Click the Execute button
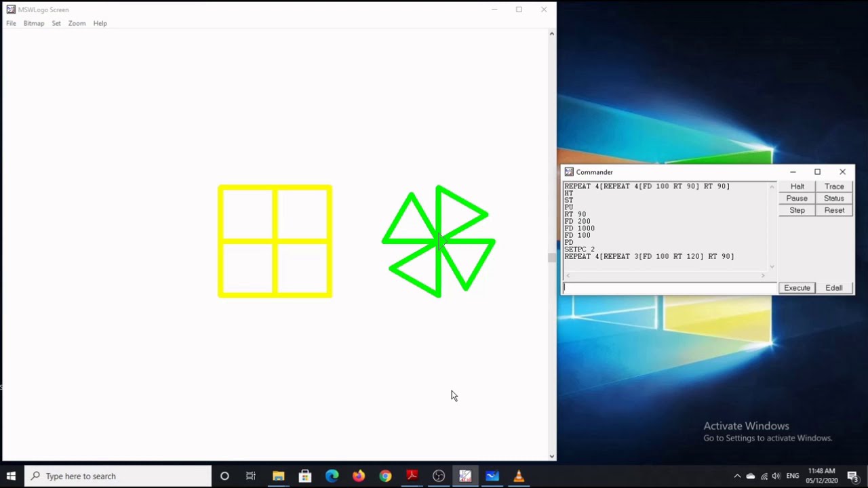868x488 pixels. pyautogui.click(x=797, y=288)
